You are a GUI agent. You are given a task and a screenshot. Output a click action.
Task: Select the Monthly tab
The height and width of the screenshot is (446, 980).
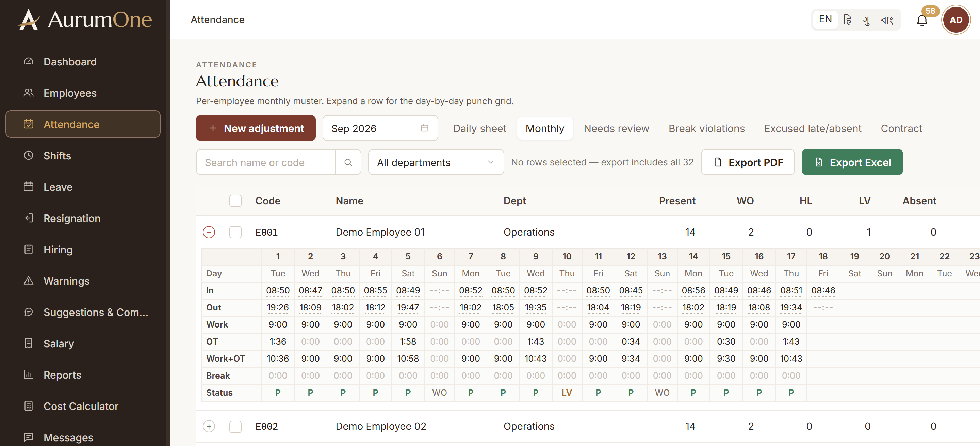pyautogui.click(x=545, y=128)
